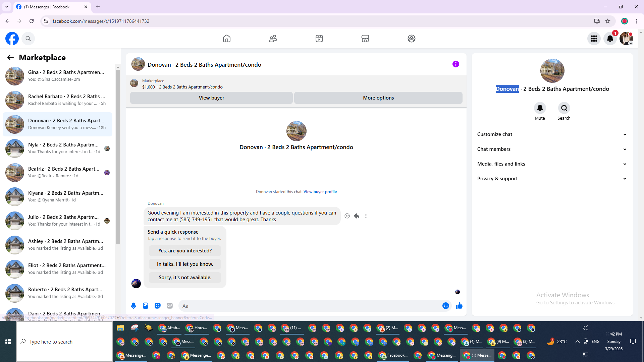Reply to Donovan's message
This screenshot has height=362, width=644.
357,216
